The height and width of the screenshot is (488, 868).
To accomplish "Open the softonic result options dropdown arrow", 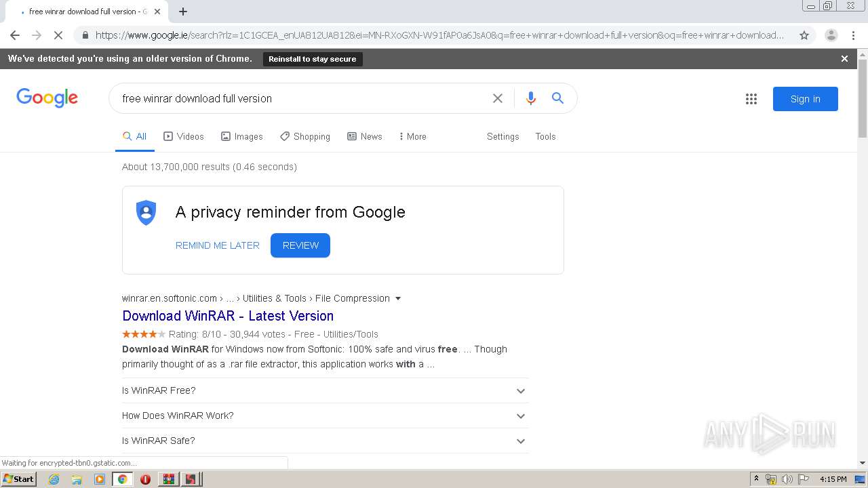I will [x=398, y=298].
